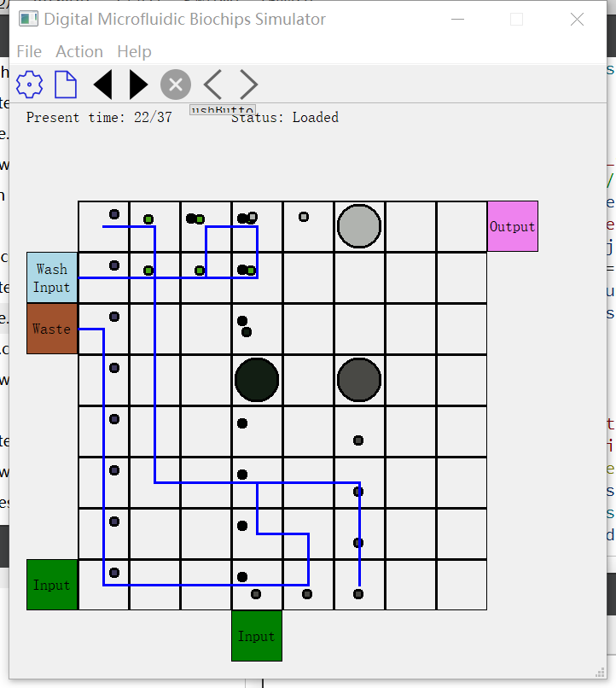616x688 pixels.
Task: Click the application icon in title bar
Action: 28,20
